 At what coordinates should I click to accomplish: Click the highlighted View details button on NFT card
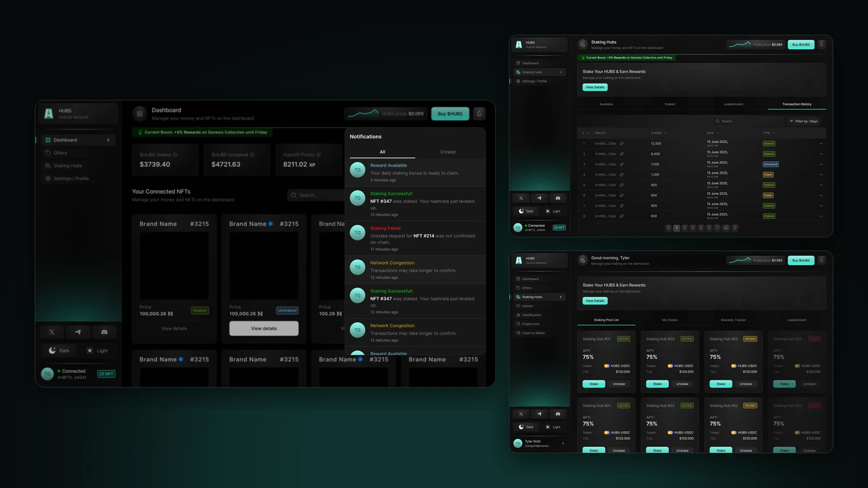[264, 329]
